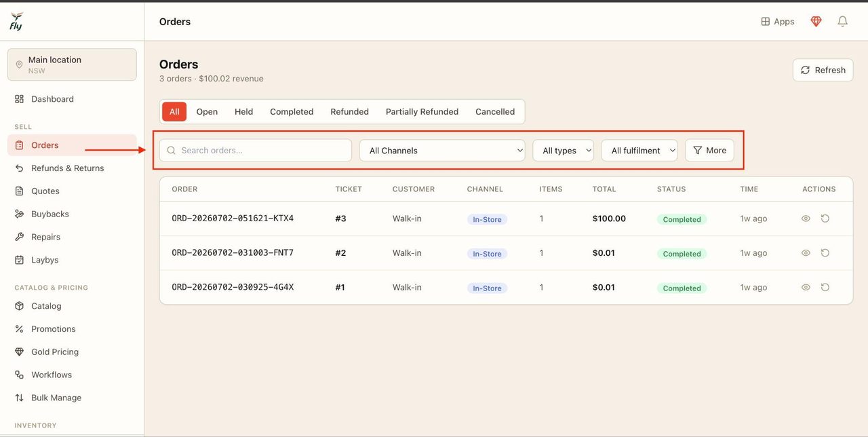Open notifications bell icon
868x437 pixels.
pos(842,22)
